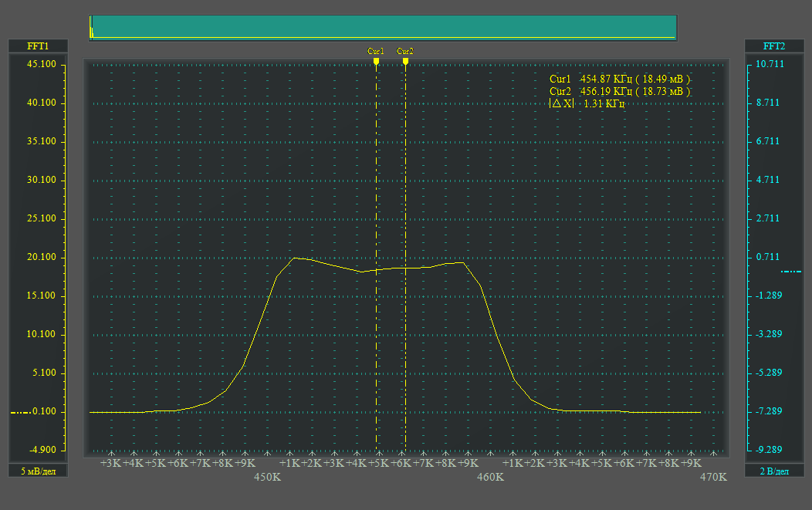The width and height of the screenshot is (812, 510).
Task: Click the 460K frequency axis label
Action: 490,477
